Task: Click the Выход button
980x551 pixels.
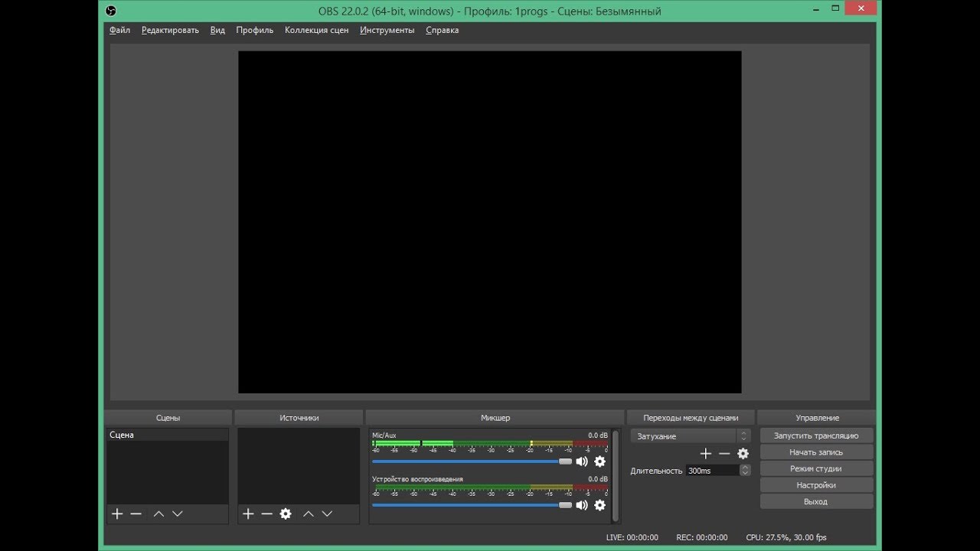Action: point(816,502)
